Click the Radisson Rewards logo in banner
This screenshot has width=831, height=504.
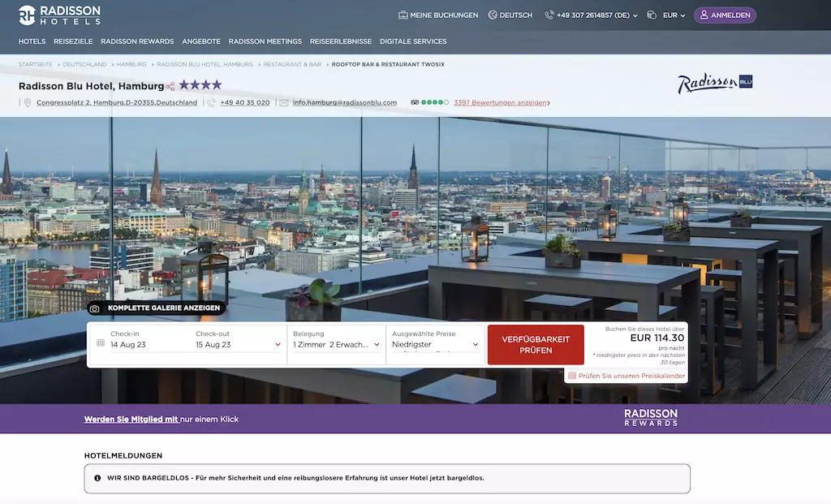coord(651,418)
